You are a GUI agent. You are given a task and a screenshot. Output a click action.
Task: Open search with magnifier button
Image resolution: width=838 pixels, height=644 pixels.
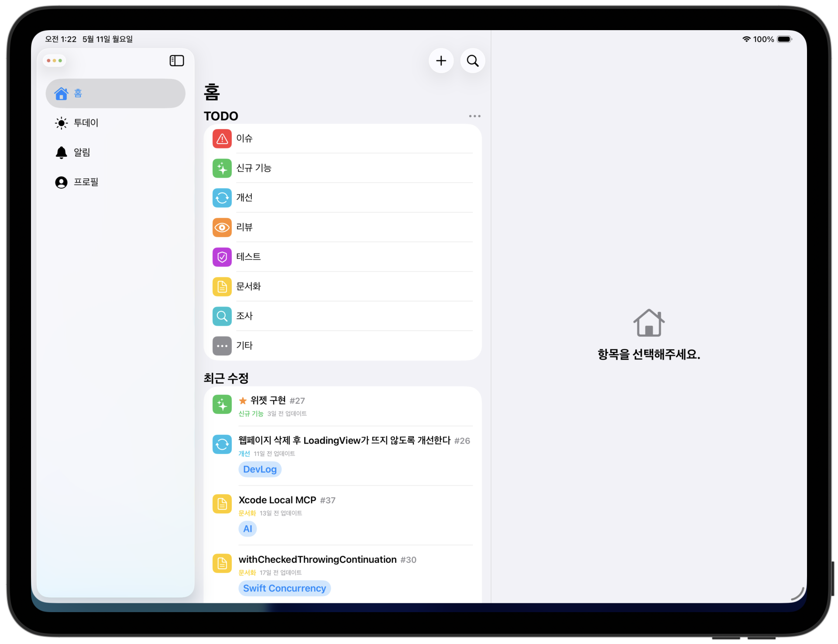coord(473,61)
